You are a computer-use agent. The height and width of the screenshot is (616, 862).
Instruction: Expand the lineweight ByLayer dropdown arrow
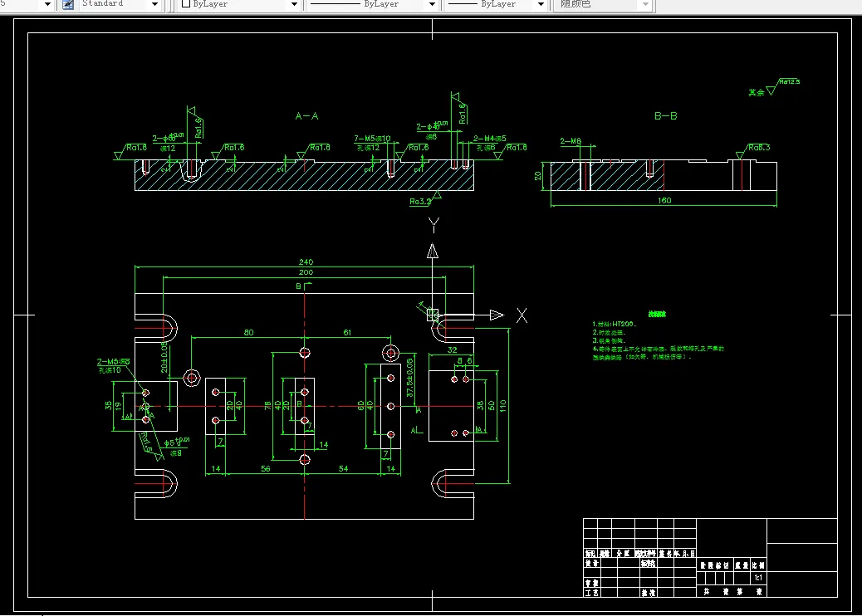tap(541, 4)
